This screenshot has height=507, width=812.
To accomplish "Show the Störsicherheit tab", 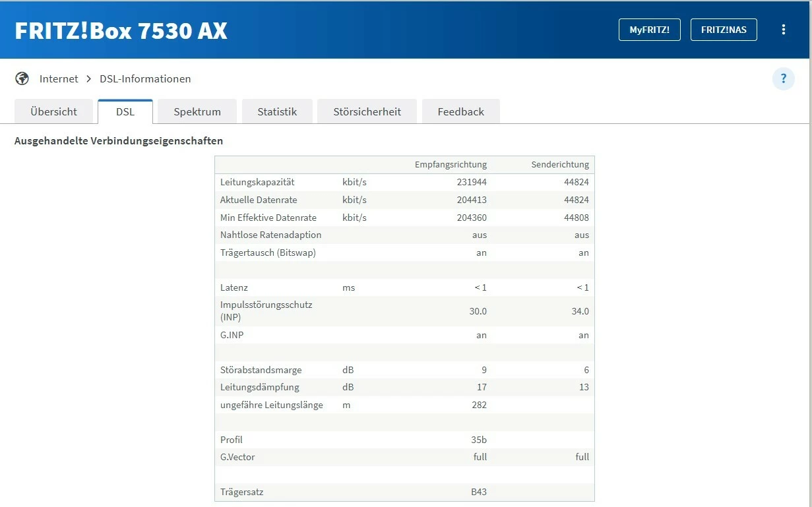I will click(367, 112).
